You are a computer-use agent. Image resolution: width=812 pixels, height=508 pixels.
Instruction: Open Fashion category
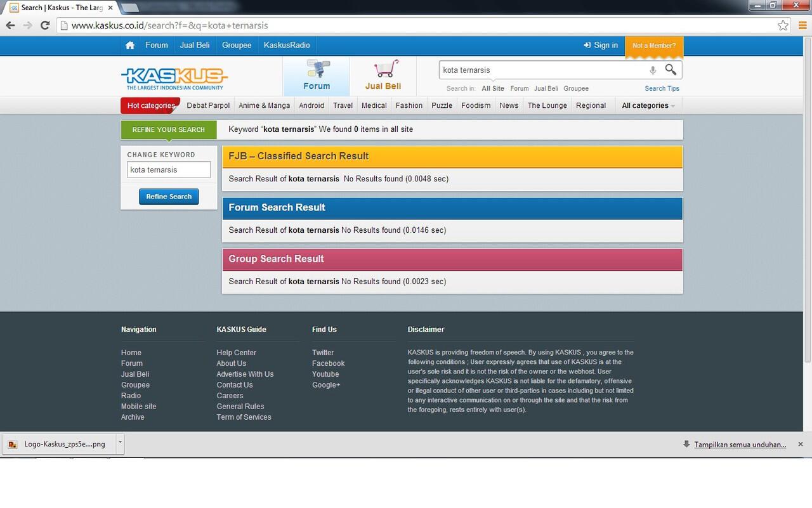pos(409,105)
